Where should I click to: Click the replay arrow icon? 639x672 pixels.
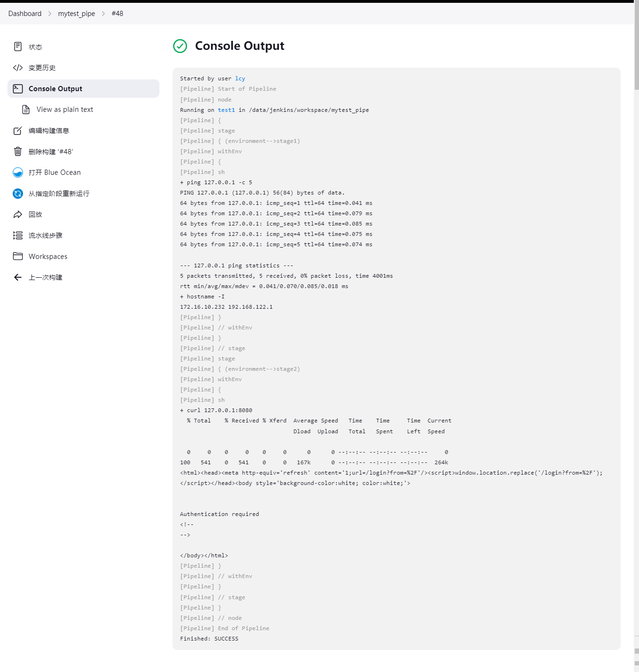point(18,214)
